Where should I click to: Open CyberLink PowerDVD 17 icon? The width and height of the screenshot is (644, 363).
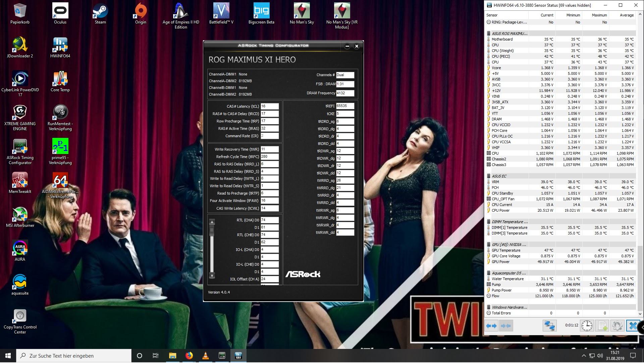point(20,84)
